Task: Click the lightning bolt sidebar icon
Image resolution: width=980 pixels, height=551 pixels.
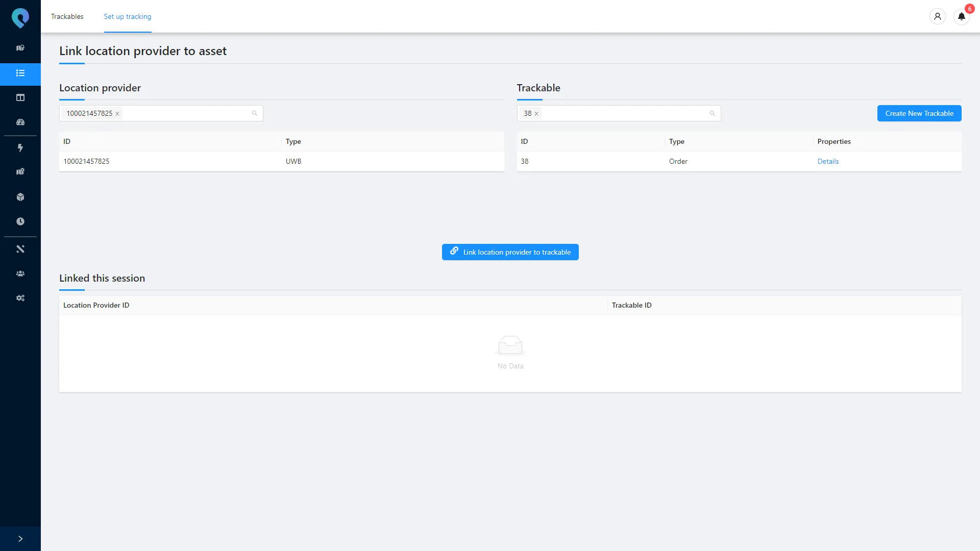Action: click(x=20, y=148)
